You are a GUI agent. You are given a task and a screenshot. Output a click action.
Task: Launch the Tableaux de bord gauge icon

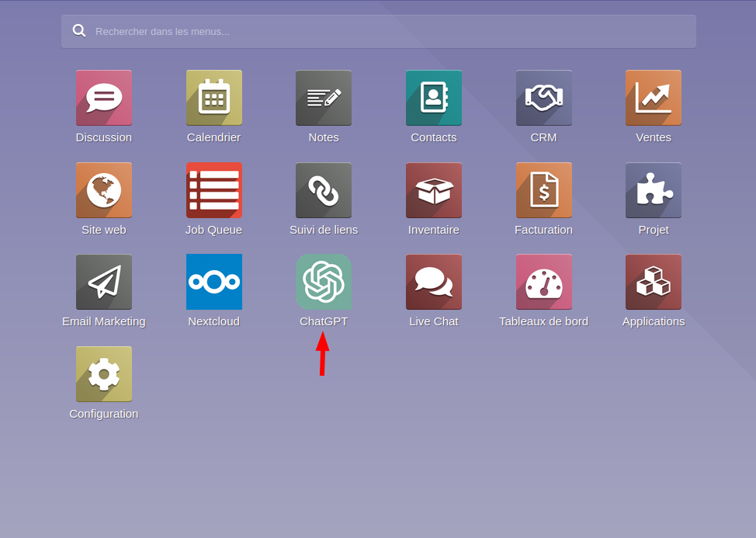click(544, 282)
